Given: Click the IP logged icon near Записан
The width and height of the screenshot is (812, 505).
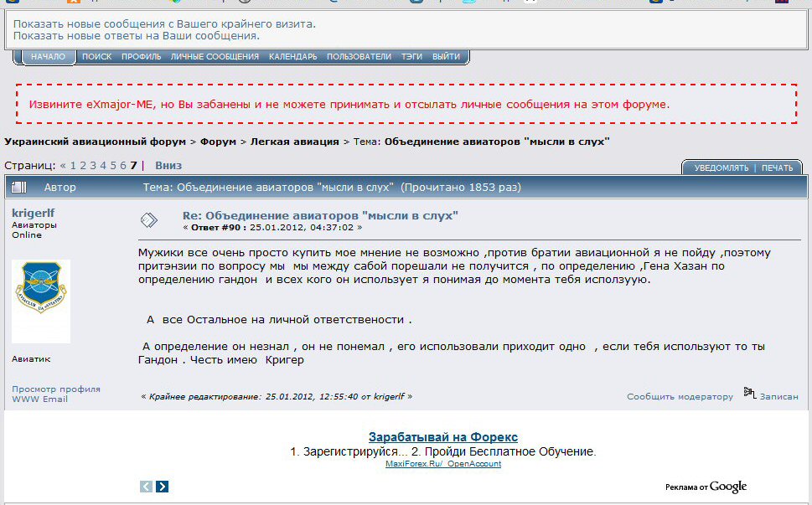Looking at the screenshot, I should pyautogui.click(x=750, y=394).
